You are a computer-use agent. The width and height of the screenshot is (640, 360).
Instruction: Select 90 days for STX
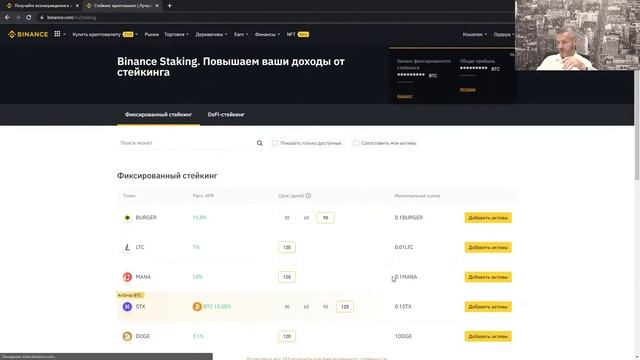[x=325, y=307]
